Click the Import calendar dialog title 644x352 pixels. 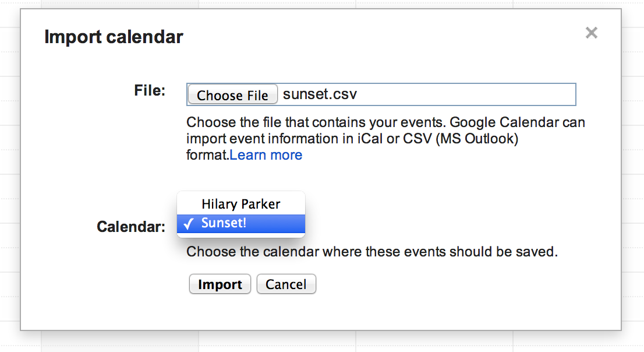point(114,37)
